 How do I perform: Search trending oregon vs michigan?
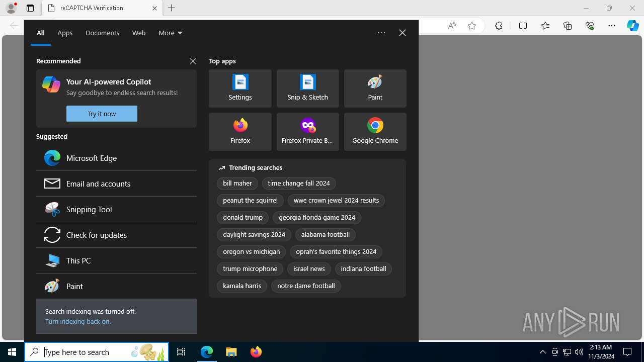click(x=252, y=252)
